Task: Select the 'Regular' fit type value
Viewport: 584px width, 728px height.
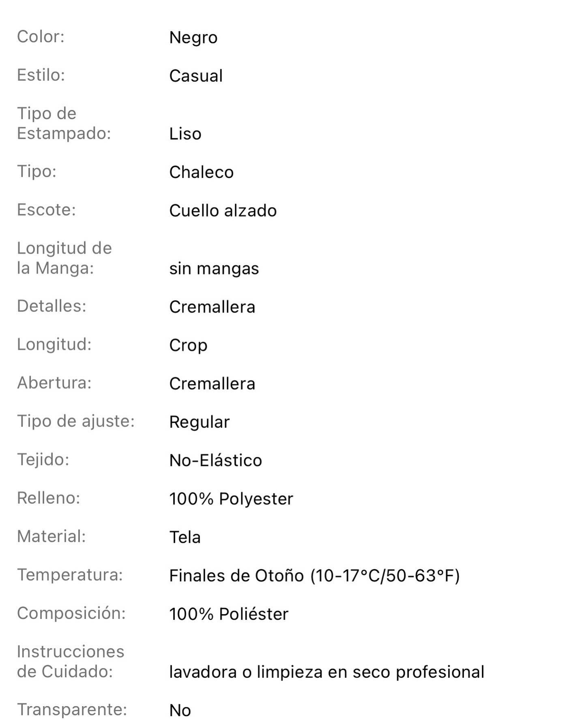Action: [x=199, y=422]
